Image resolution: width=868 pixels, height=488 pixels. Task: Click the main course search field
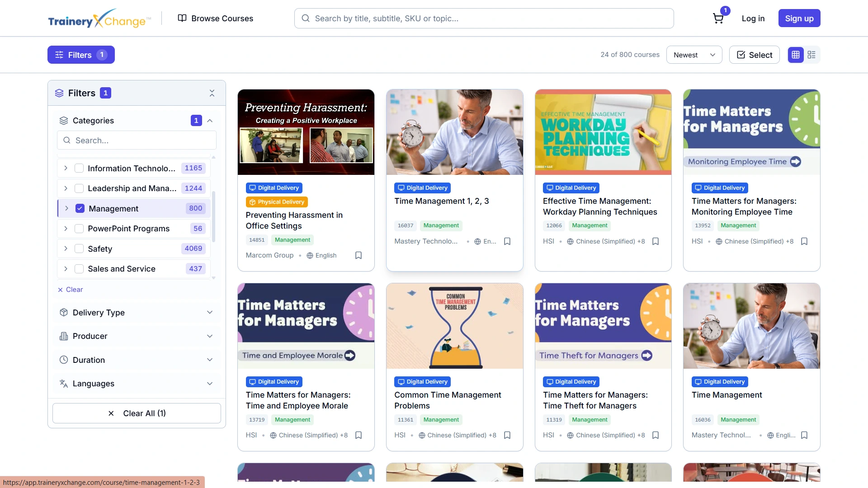(484, 19)
